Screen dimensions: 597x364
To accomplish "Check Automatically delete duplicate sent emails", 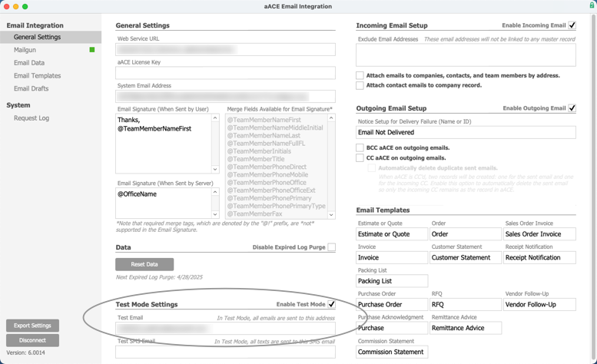I will 372,167.
